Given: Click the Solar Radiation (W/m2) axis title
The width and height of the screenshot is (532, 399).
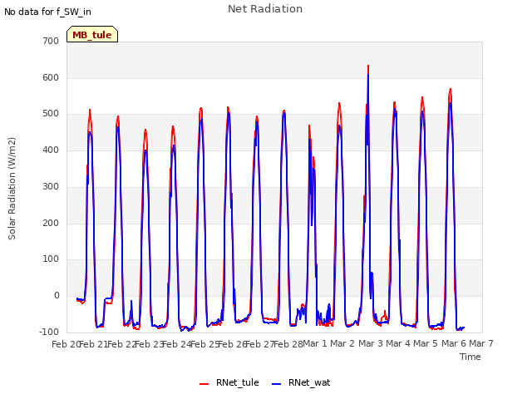Looking at the screenshot, I should tap(12, 189).
